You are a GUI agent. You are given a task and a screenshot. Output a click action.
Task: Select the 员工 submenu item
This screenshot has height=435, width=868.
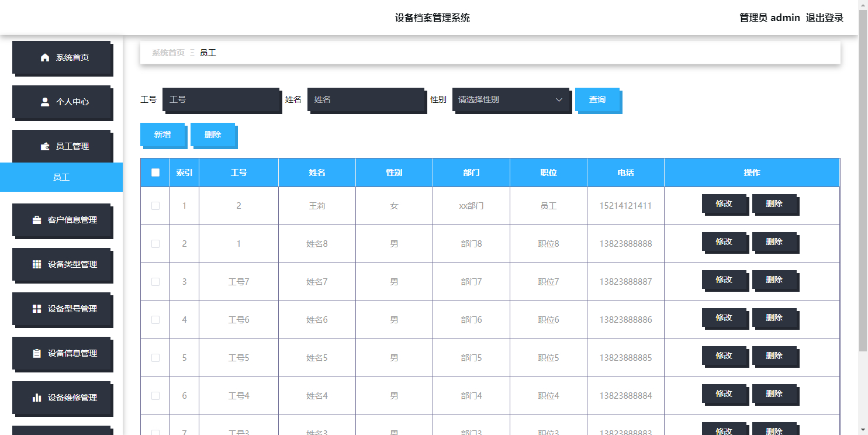click(61, 177)
